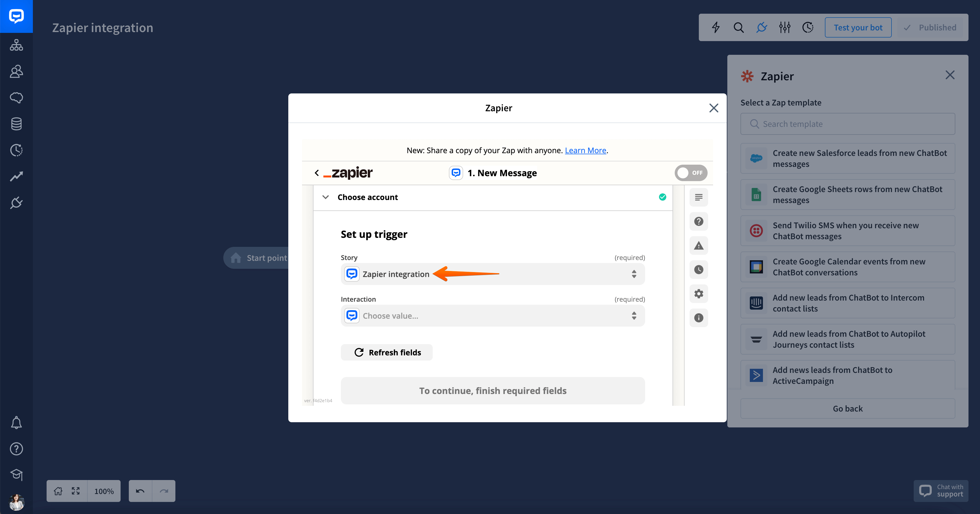Click the ChatBot logo in sidebar
980x514 pixels.
click(16, 16)
